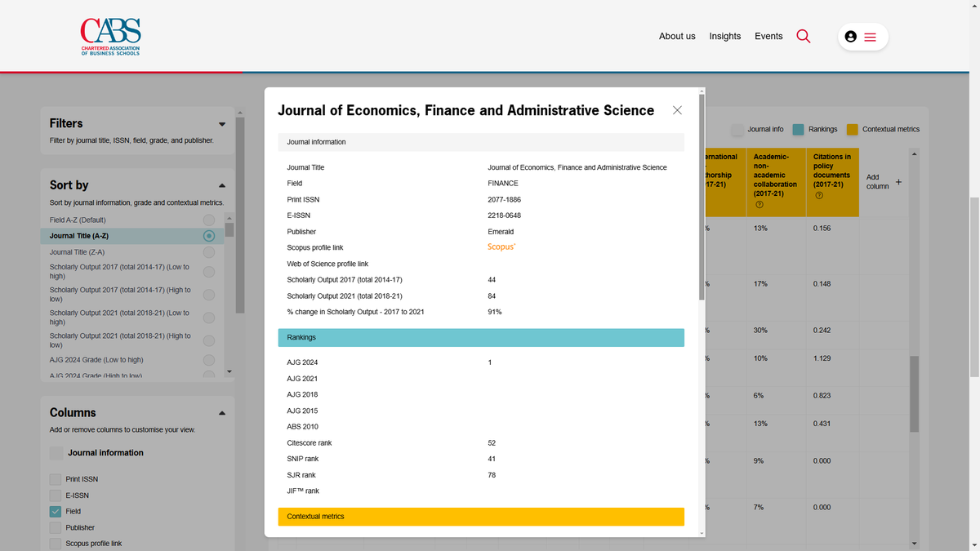Click the SJR rank value 78
Image resolution: width=980 pixels, height=551 pixels.
(x=492, y=475)
